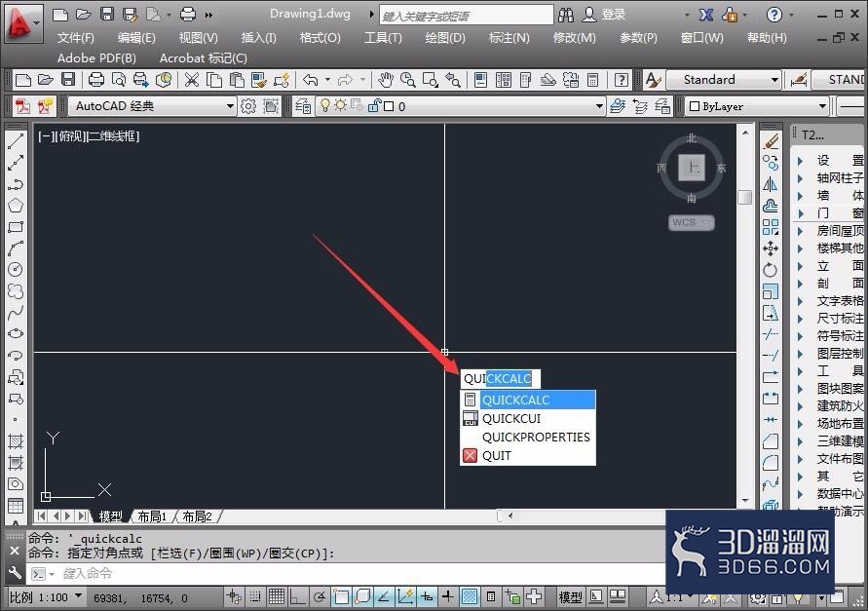The height and width of the screenshot is (611, 868).
Task: Click the Cut scissors icon
Action: click(192, 80)
